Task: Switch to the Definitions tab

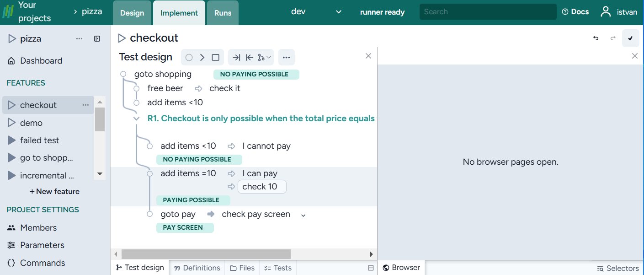Action: pos(197,268)
